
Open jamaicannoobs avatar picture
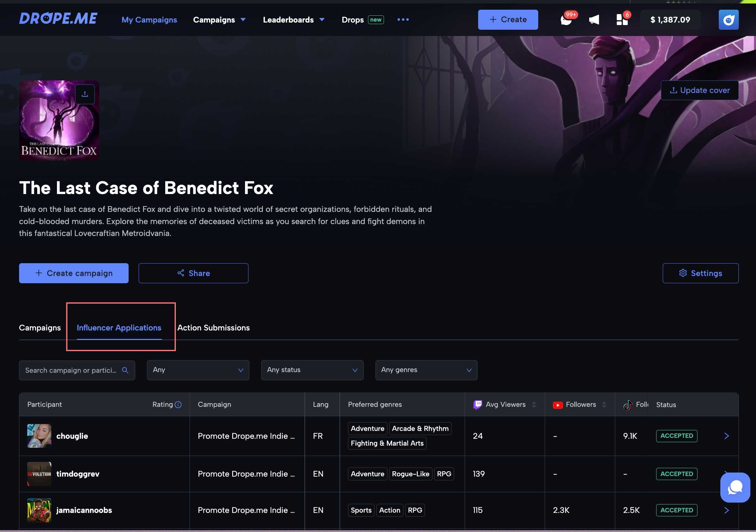(x=39, y=510)
